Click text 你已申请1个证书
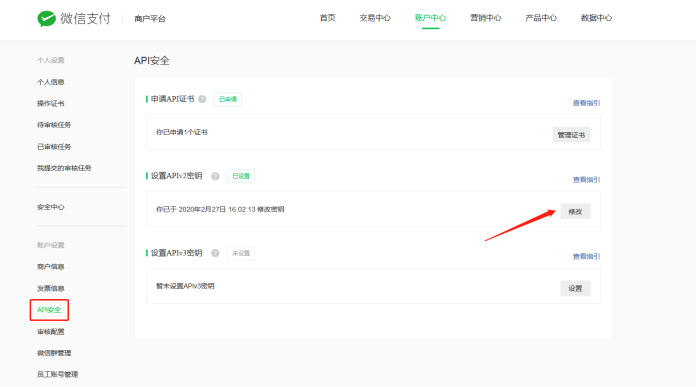Viewport: 697px width, 387px height. coord(182,132)
